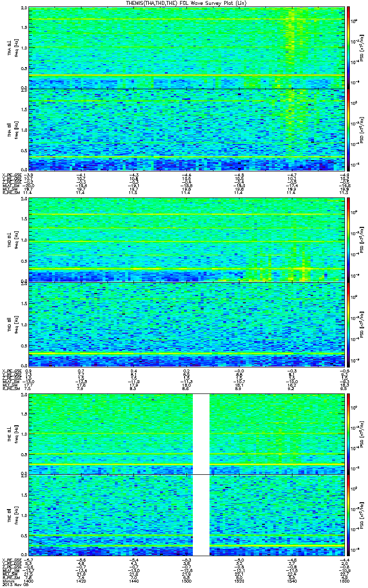Click the 0.5 frequency tick of THA Bll panel
Image resolution: width=368 pixels, height=588 pixels.
(x=24, y=150)
